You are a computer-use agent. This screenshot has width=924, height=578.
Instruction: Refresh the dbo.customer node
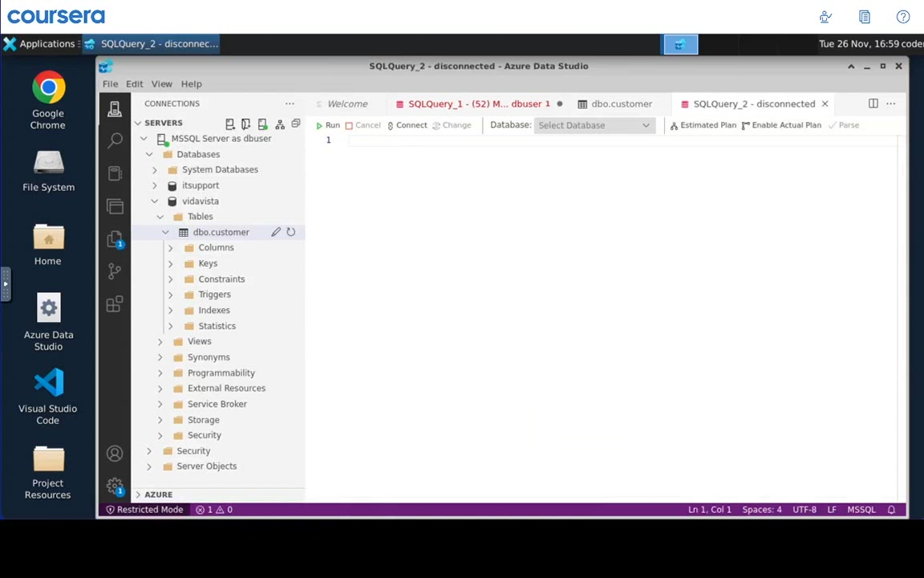click(x=291, y=232)
